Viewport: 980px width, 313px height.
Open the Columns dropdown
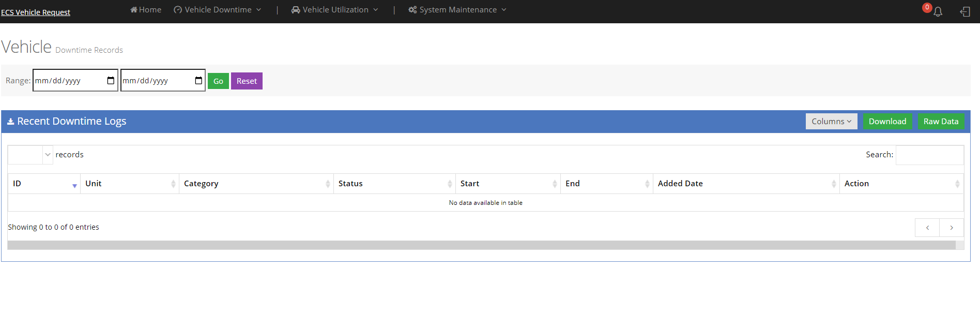(831, 122)
